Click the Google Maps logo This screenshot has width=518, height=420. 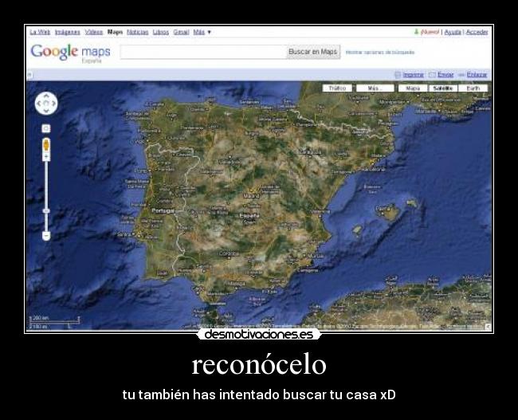coord(71,53)
